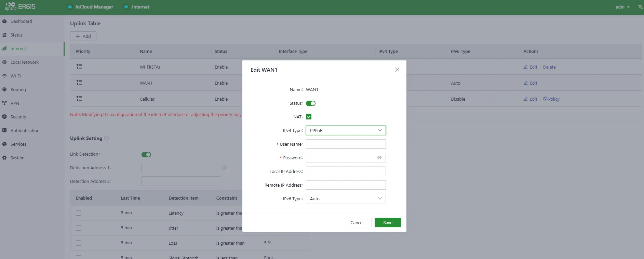Click Cancel in the Edit WAN1 dialog
The image size is (644, 259).
(x=357, y=222)
